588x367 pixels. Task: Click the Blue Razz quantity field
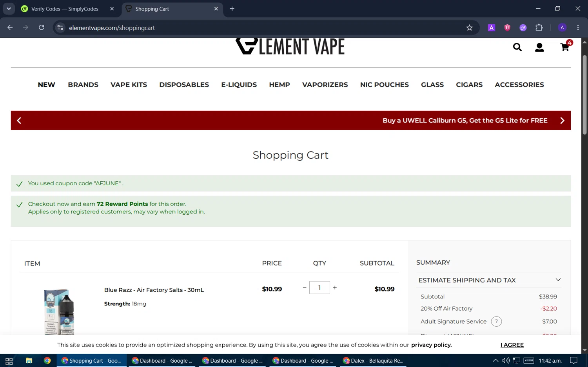[319, 287]
